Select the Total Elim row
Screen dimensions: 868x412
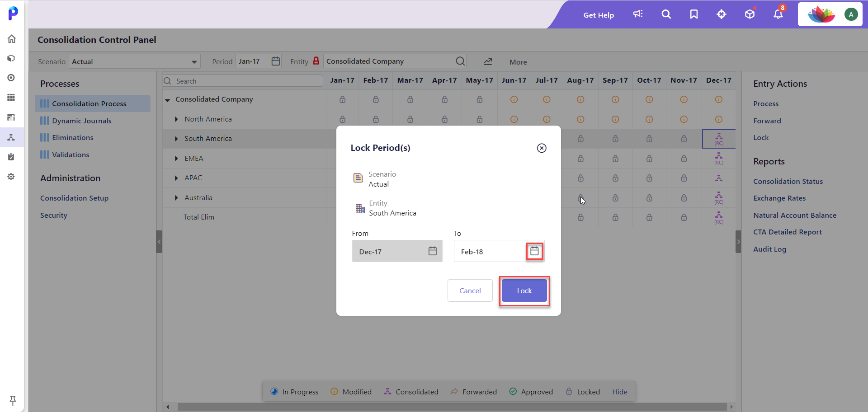(199, 217)
